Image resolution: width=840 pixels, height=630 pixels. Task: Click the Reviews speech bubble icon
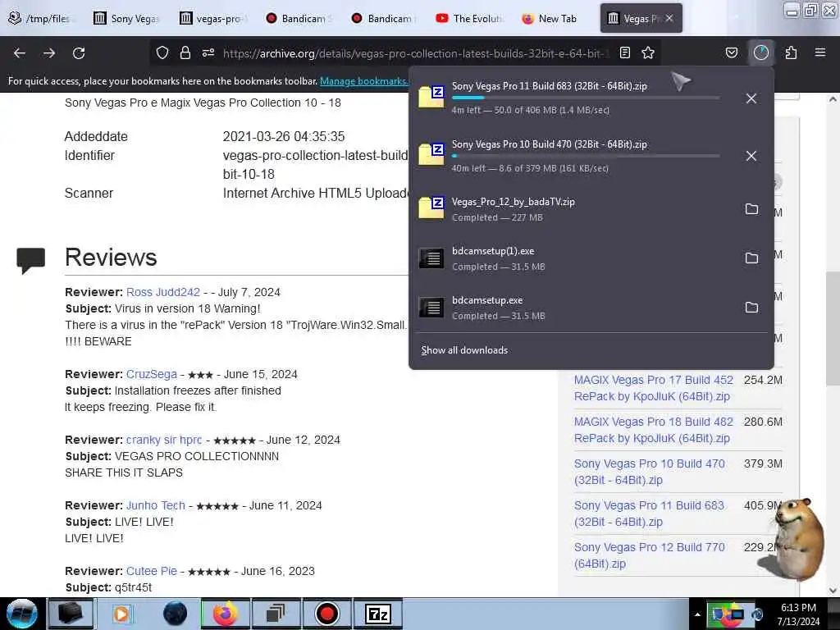[30, 261]
